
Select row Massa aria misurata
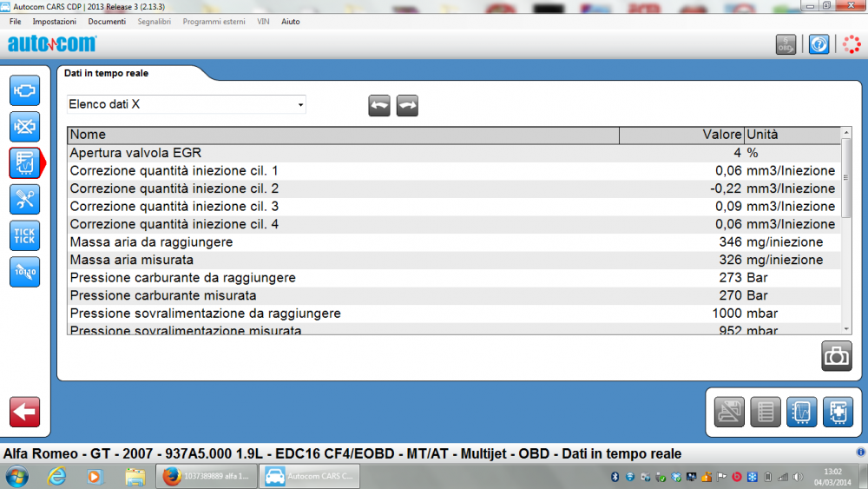[x=454, y=260]
